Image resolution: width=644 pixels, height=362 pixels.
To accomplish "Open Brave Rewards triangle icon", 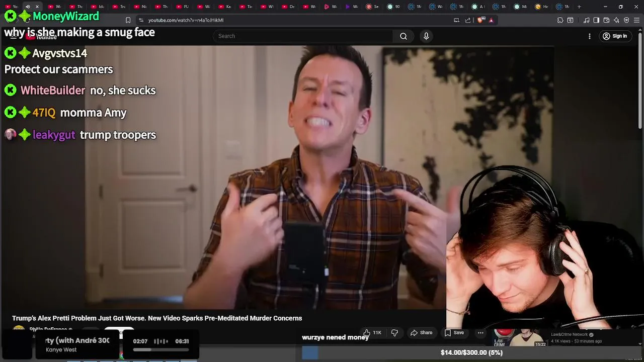I will click(x=491, y=20).
